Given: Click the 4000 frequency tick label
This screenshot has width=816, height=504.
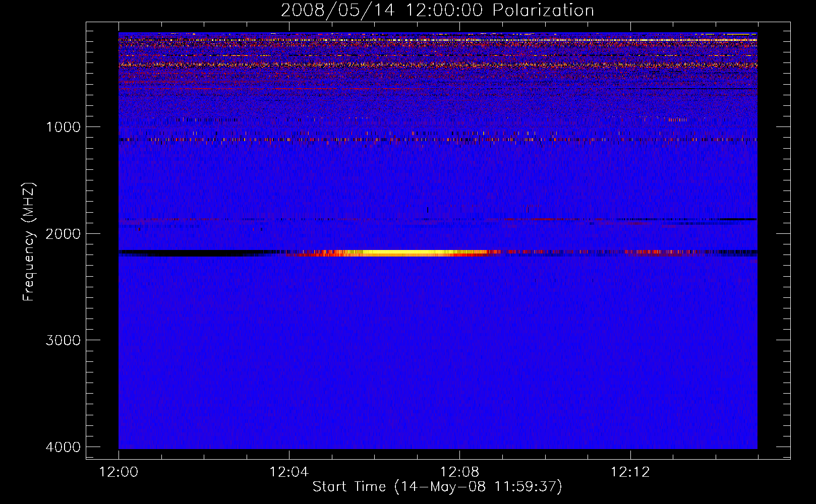Looking at the screenshot, I should [x=63, y=447].
